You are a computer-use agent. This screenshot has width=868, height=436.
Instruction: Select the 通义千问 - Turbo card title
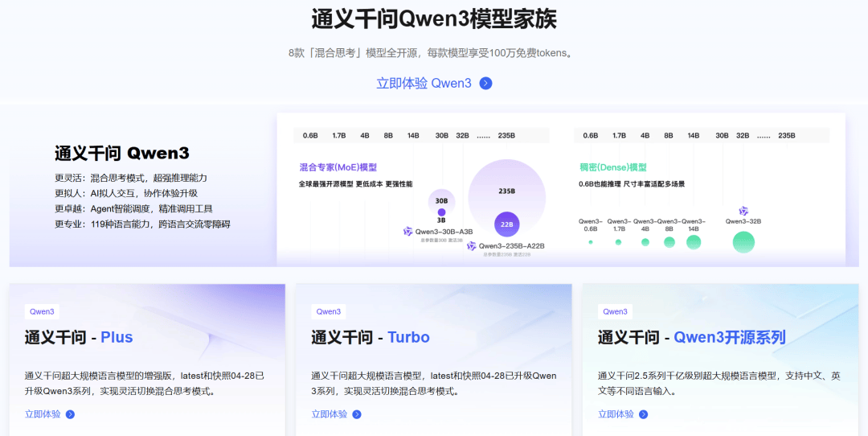(x=371, y=337)
